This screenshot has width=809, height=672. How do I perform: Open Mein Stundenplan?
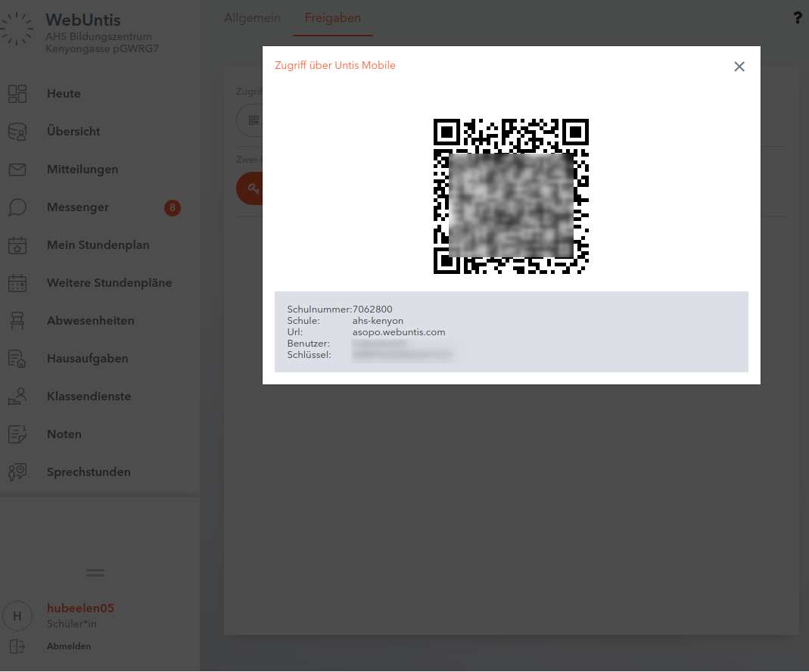click(98, 245)
